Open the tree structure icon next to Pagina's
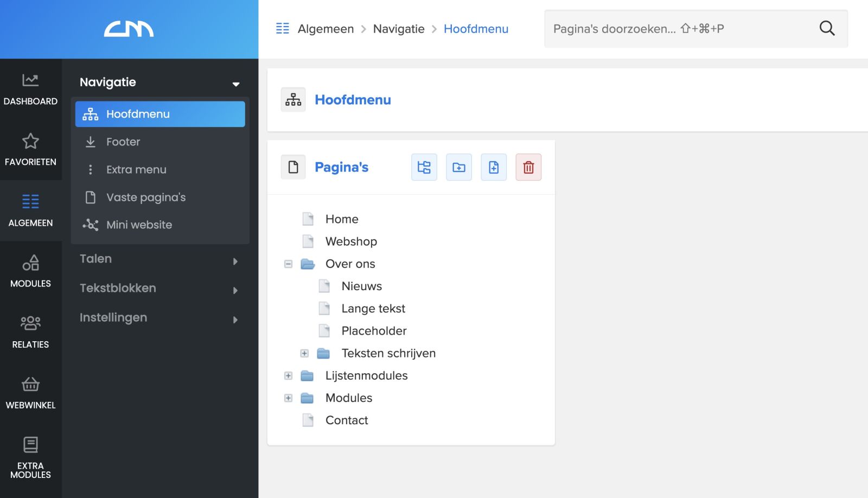Viewport: 868px width, 498px height. click(x=424, y=167)
